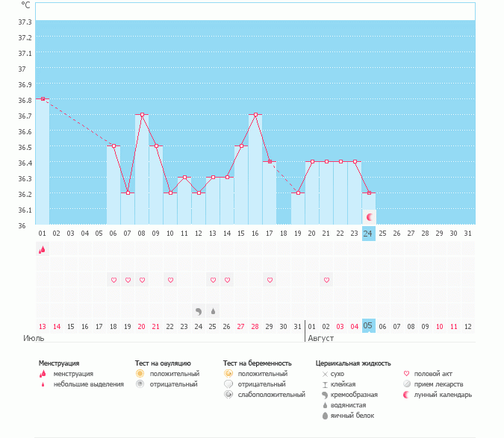
Task: Click the creamy cervical fluid icon on day 12
Action: point(199,311)
